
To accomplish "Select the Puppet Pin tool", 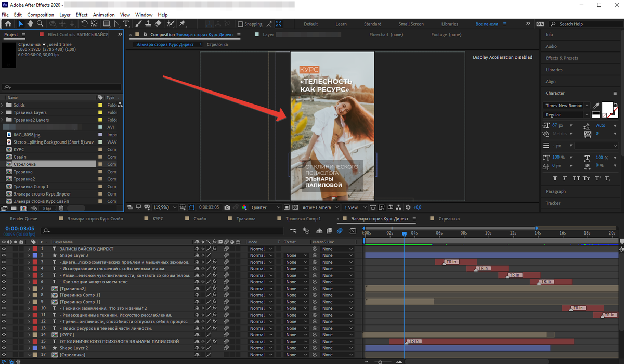I will tap(183, 23).
